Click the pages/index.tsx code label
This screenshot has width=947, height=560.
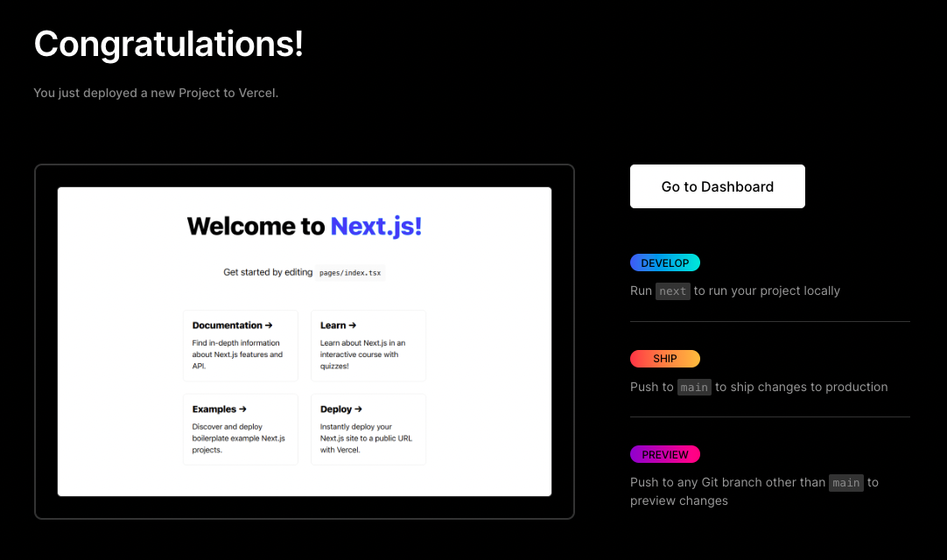pyautogui.click(x=350, y=273)
